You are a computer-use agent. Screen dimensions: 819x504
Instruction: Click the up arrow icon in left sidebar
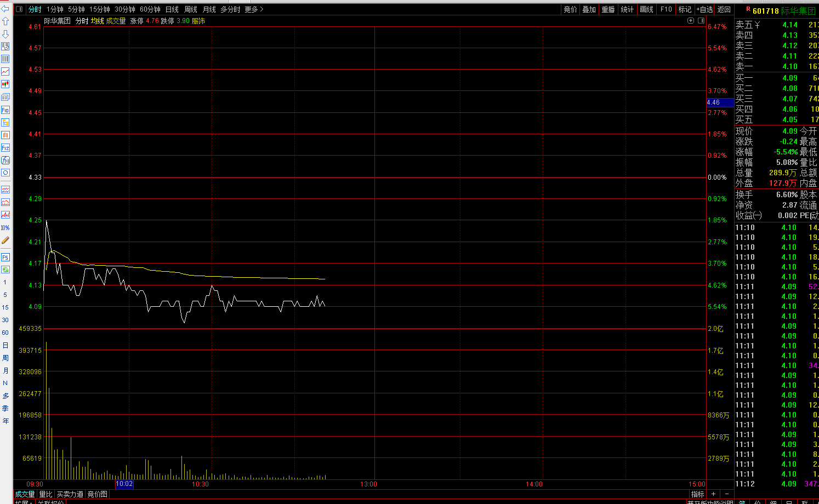coord(5,21)
